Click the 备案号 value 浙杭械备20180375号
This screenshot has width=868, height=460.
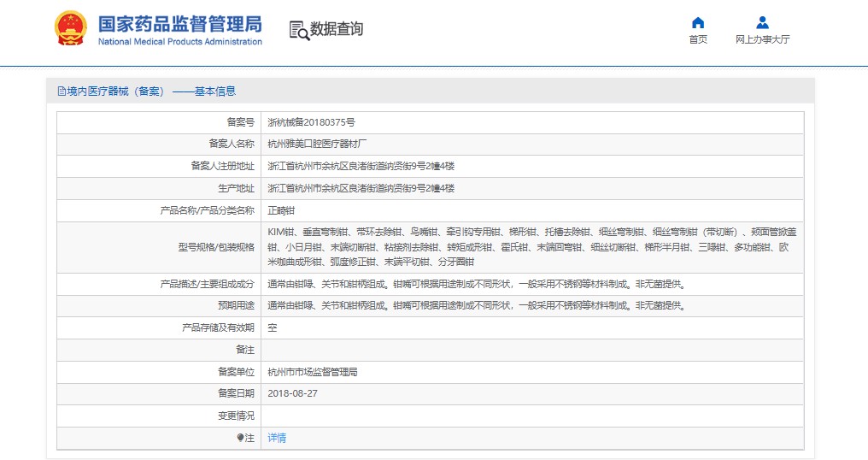coord(311,122)
